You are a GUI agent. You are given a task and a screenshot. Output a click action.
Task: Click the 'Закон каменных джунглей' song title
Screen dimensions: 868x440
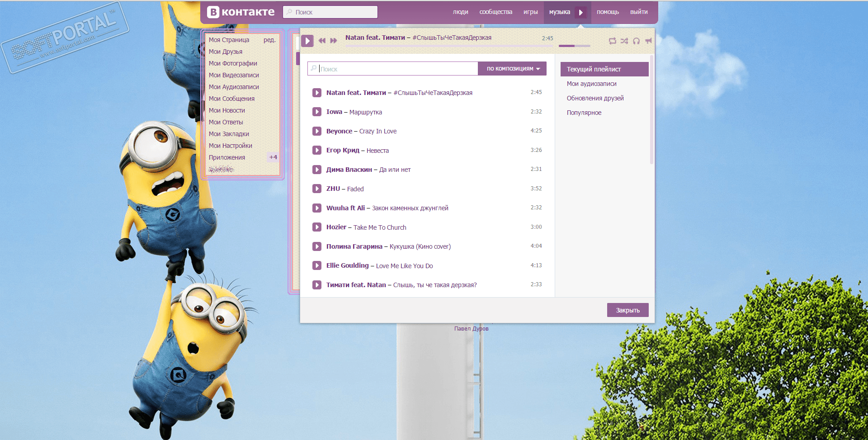tap(410, 208)
